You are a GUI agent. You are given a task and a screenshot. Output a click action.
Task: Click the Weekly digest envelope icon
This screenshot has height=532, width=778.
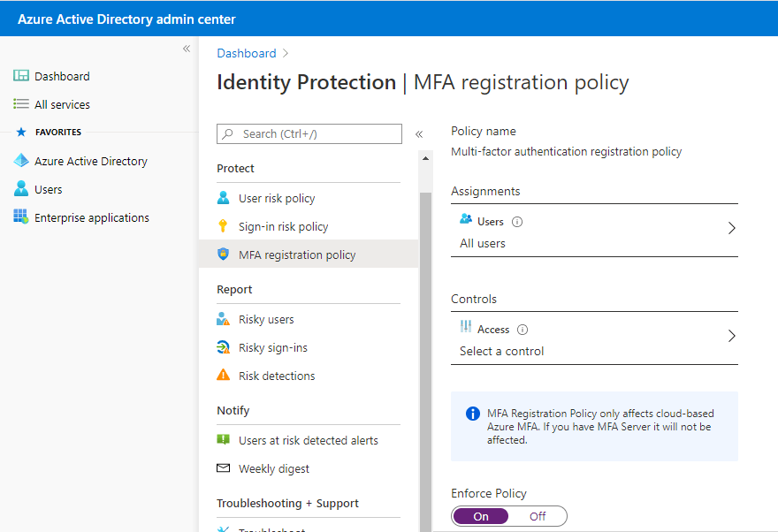(x=224, y=468)
